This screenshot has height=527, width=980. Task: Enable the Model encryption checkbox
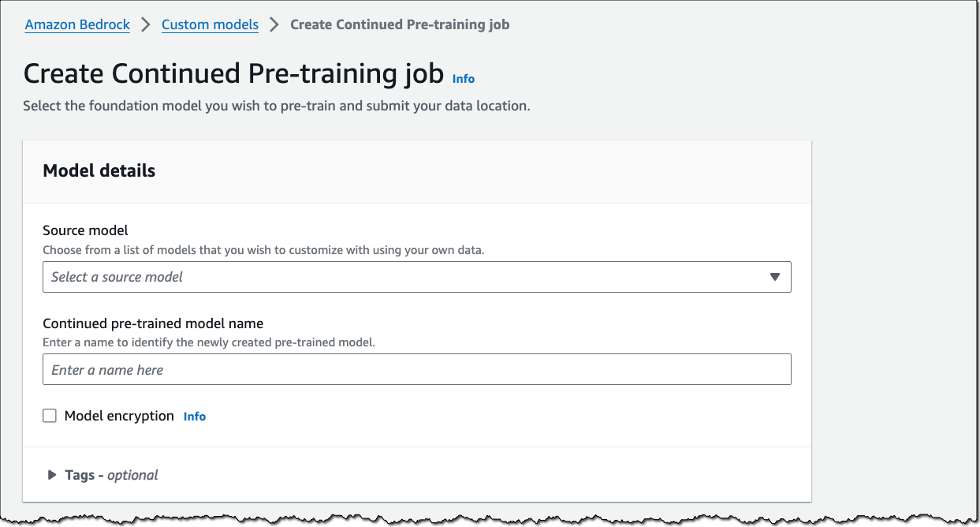pos(50,416)
